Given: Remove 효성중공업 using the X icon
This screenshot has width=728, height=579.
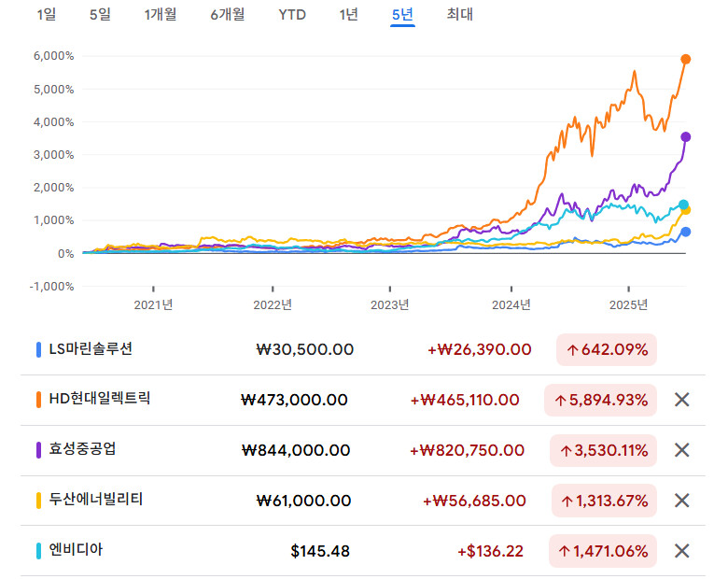Looking at the screenshot, I should tap(681, 450).
